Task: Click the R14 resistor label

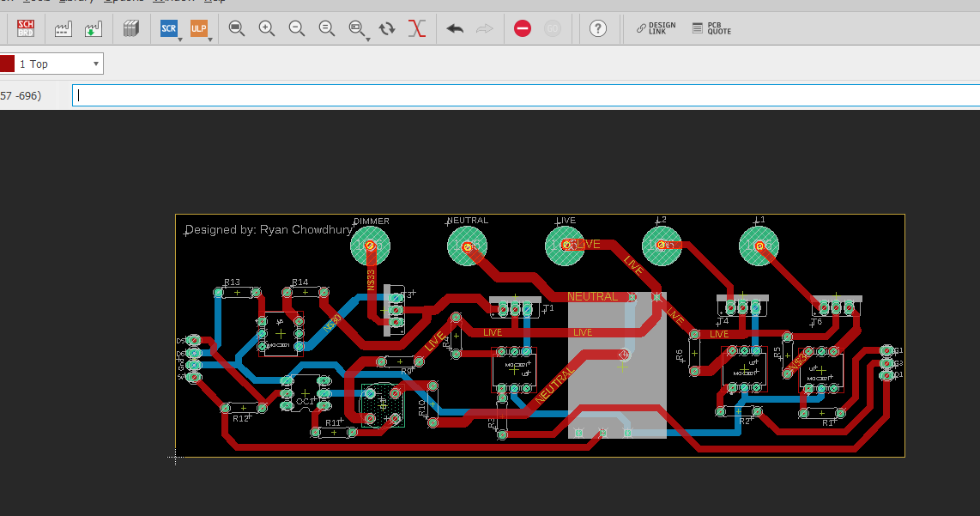Action: (x=300, y=282)
